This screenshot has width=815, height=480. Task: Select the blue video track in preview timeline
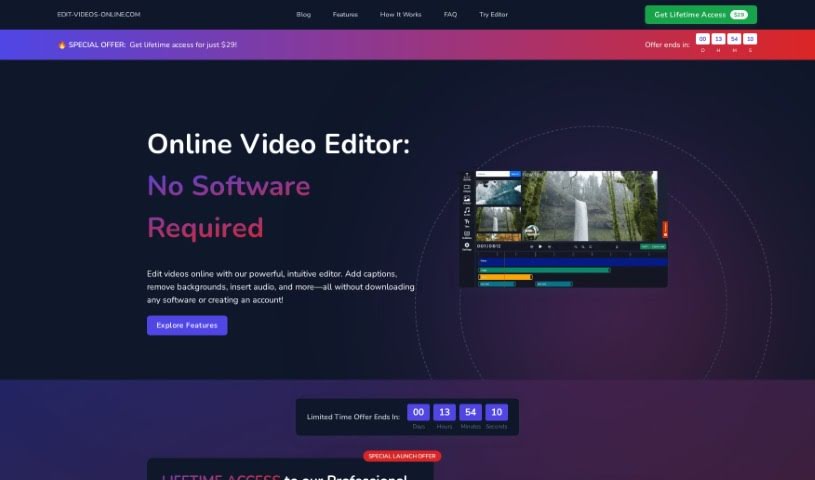click(x=573, y=262)
